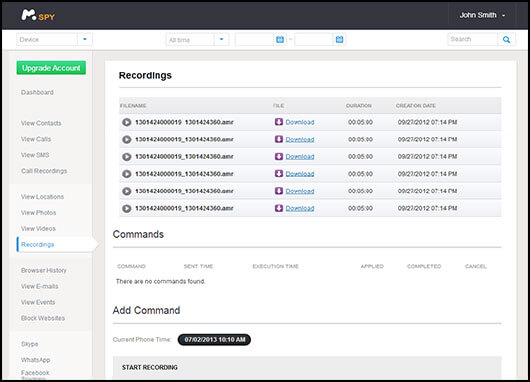Click the mSpy logo
530x382 pixels.
[38, 15]
